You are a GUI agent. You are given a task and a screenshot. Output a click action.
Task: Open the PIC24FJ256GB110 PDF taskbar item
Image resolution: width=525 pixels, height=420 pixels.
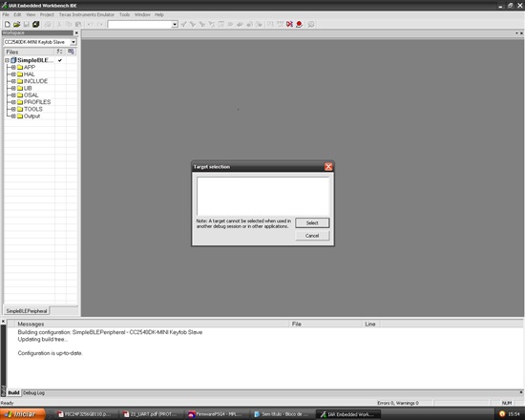tap(84, 414)
